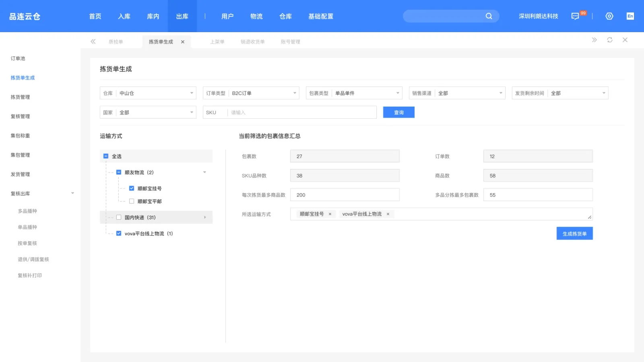Click the 生成拣货单 button

tap(575, 233)
